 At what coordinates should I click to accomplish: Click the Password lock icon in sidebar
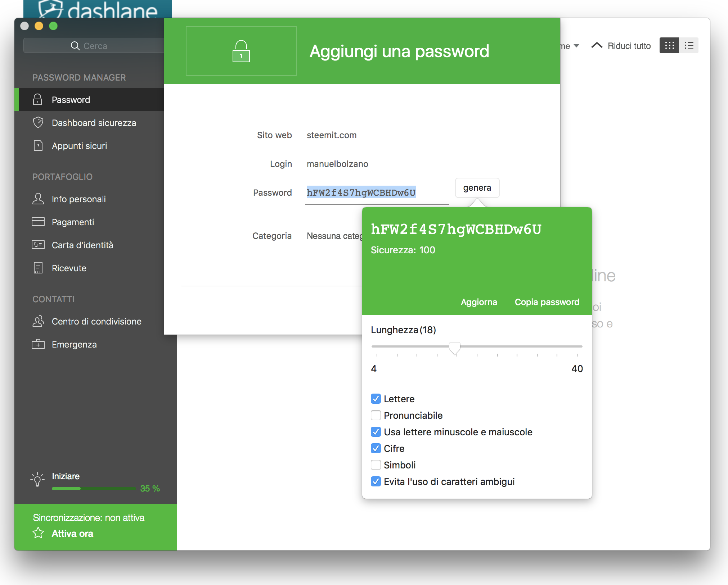(37, 100)
